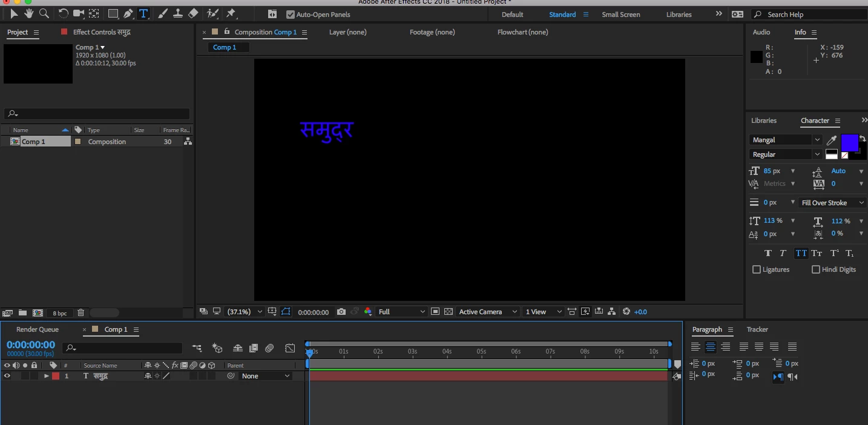The height and width of the screenshot is (425, 868).
Task: Hide the समुद्र layer with eye toggle
Action: (x=7, y=376)
